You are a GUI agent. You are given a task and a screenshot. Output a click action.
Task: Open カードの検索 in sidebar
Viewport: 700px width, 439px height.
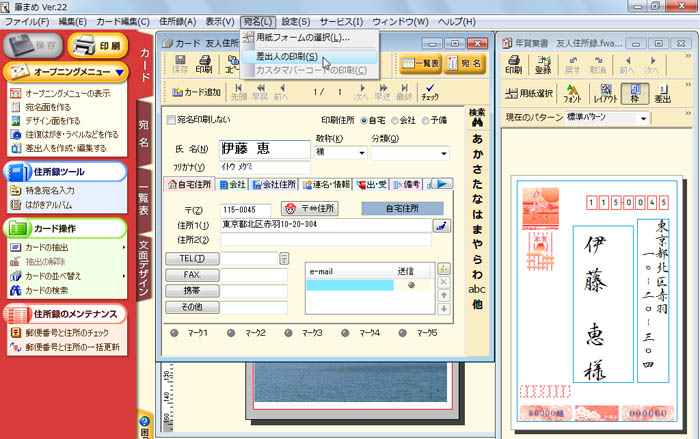(46, 290)
